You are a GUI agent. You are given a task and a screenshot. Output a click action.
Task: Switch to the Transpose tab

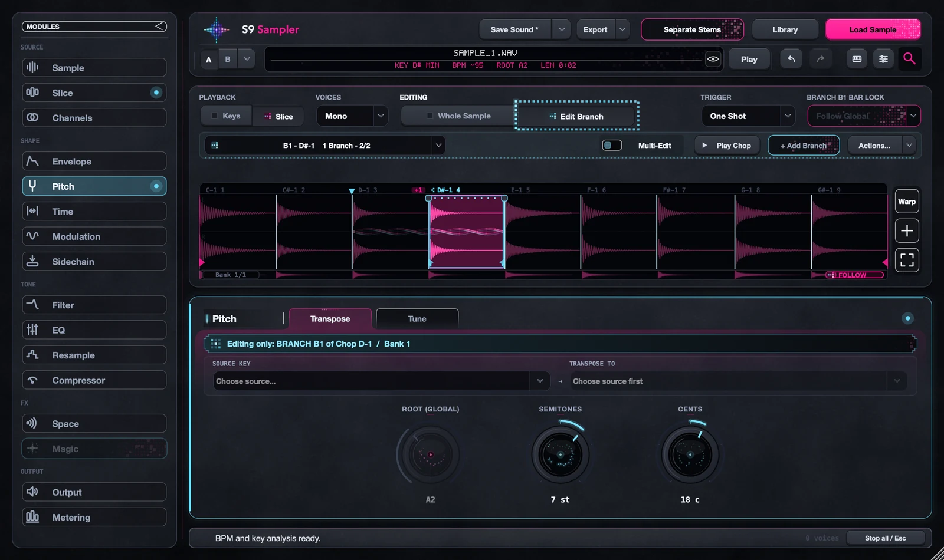(330, 319)
